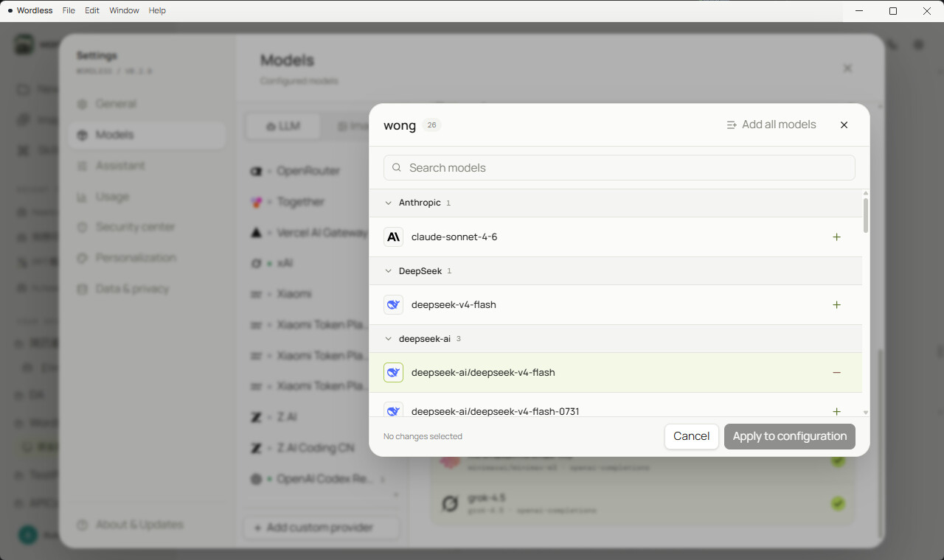Click the "No changes selected" status text
This screenshot has width=944, height=560.
click(x=423, y=436)
